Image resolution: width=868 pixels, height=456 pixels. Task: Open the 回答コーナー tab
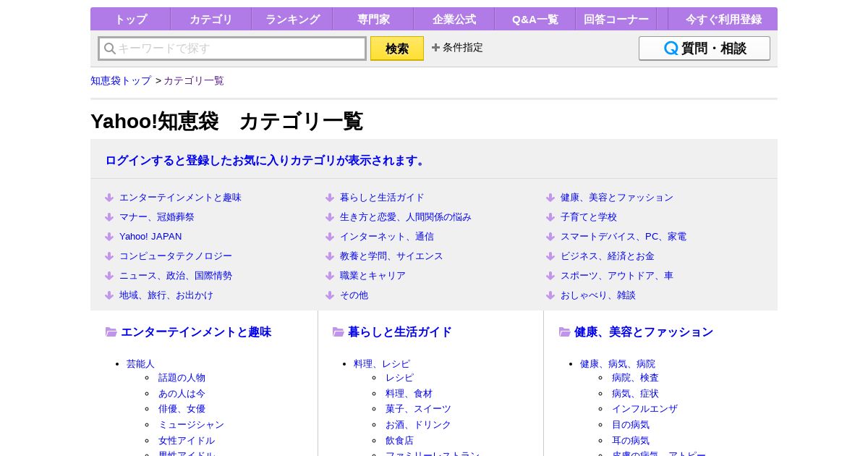[616, 20]
